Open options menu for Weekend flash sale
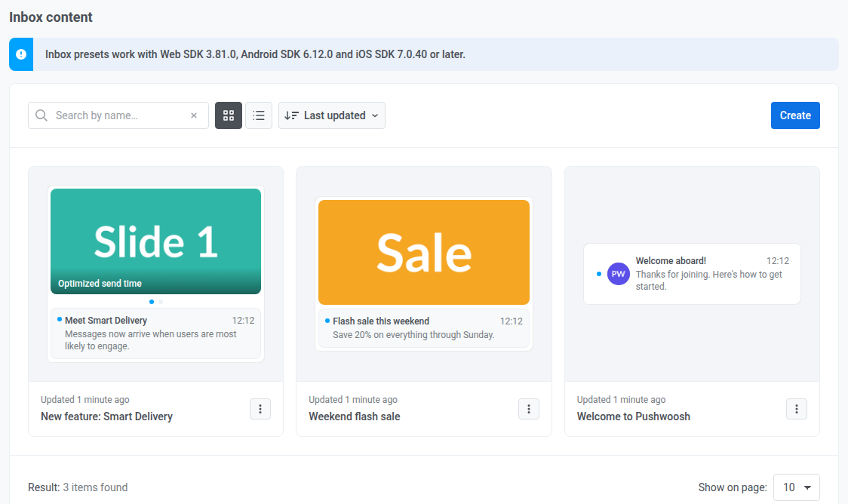 click(x=528, y=409)
